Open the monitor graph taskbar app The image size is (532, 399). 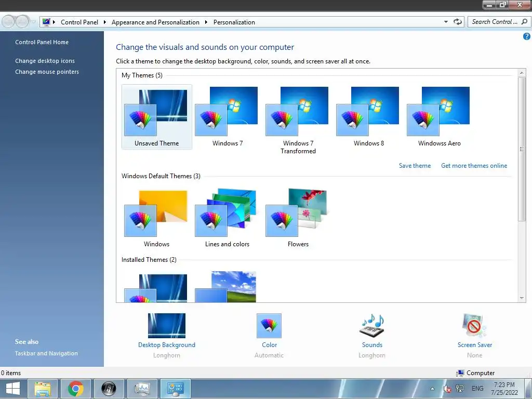click(x=142, y=389)
